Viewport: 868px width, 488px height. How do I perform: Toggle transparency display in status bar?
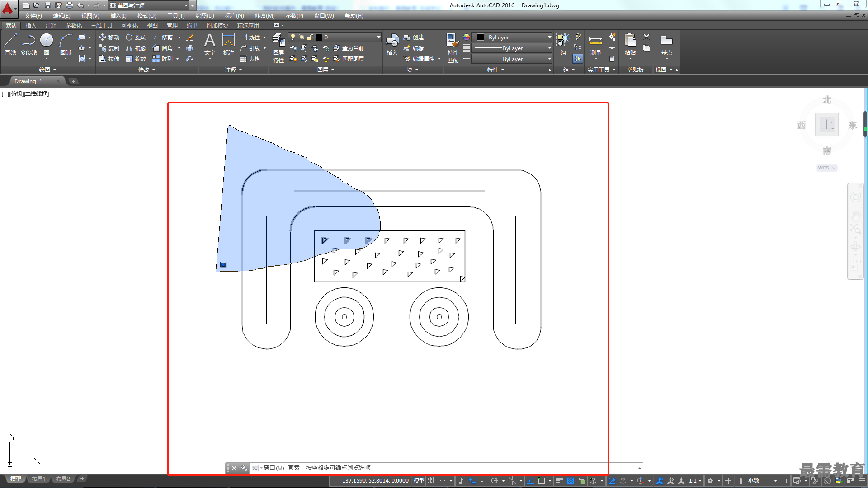point(571,481)
